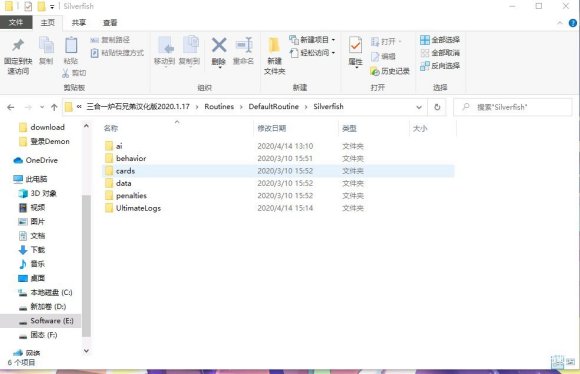Switch to large icons view button
Image resolution: width=580 pixels, height=374 pixels.
click(x=570, y=362)
